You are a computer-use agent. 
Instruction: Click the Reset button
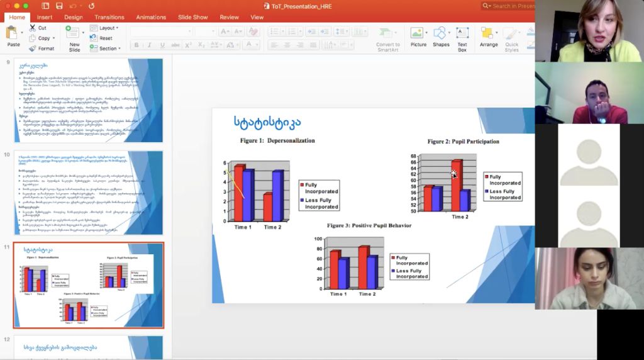[x=105, y=38]
